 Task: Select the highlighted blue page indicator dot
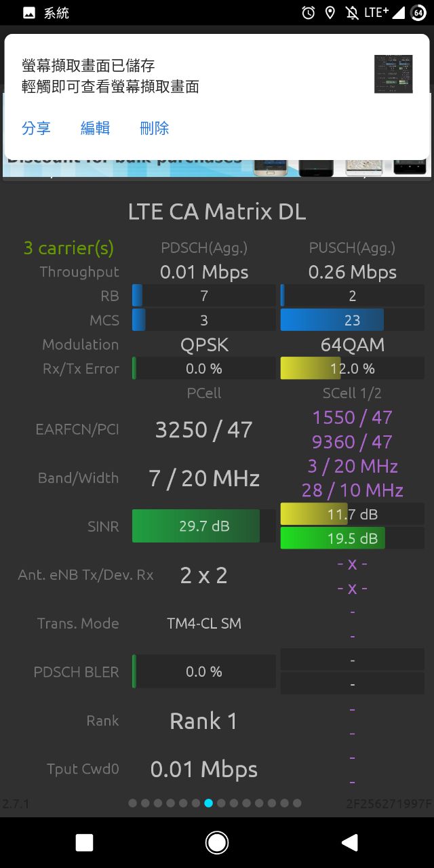pos(209,803)
